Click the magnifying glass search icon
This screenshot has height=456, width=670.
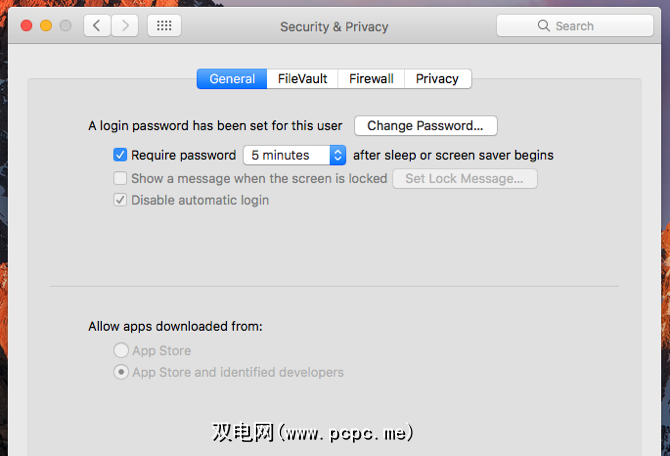coord(544,26)
